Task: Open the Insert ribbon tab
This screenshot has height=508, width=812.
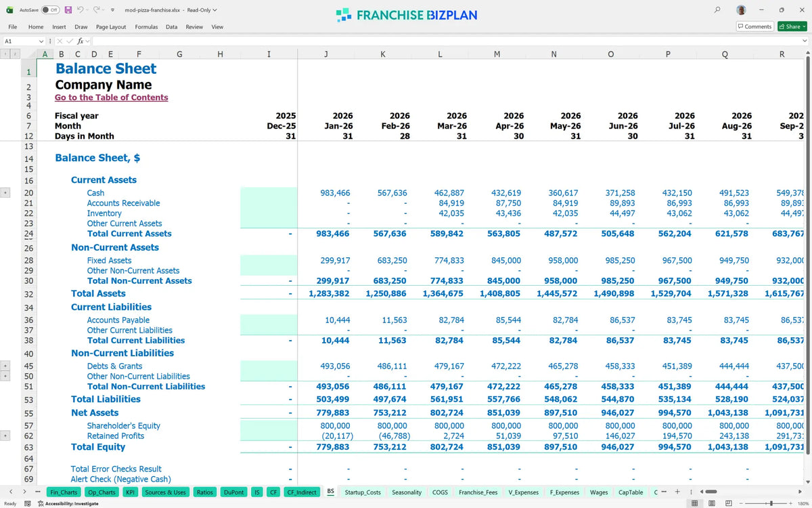Action: 59,26
